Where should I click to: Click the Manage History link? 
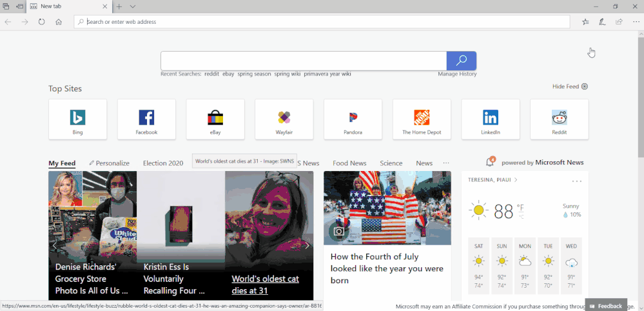457,74
